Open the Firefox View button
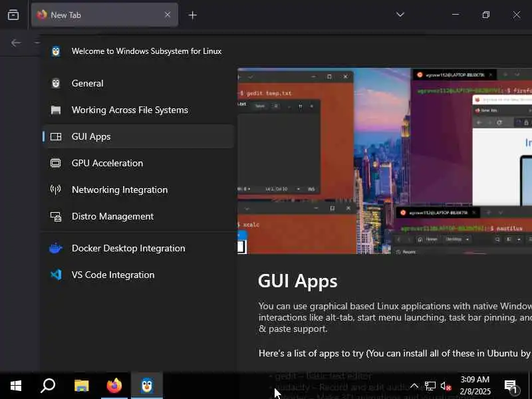The height and width of the screenshot is (399, 532). click(13, 15)
